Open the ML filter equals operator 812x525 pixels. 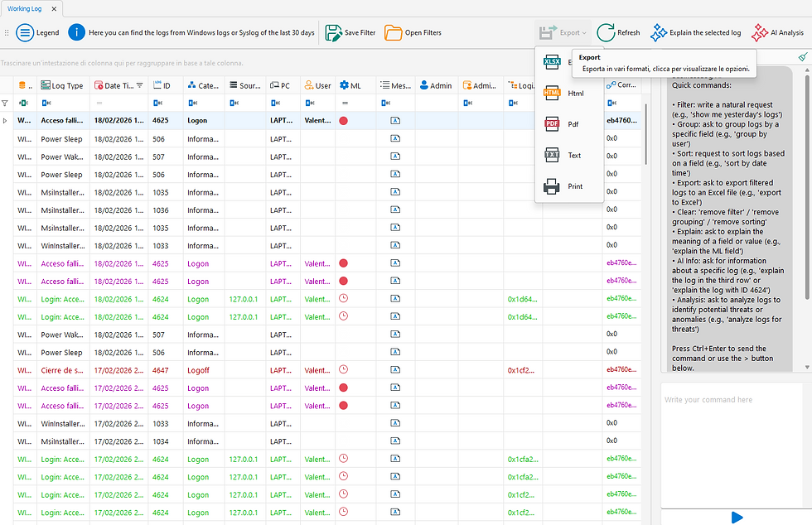(x=345, y=103)
